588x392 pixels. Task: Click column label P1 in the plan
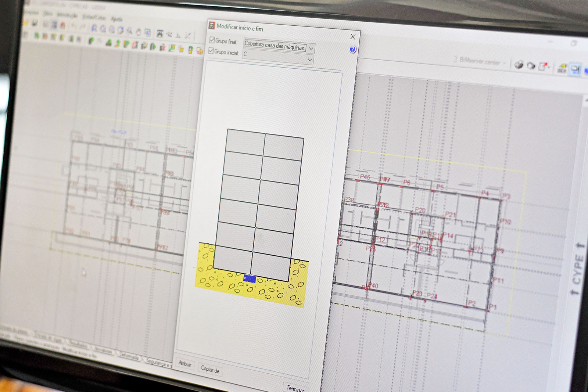(x=492, y=307)
